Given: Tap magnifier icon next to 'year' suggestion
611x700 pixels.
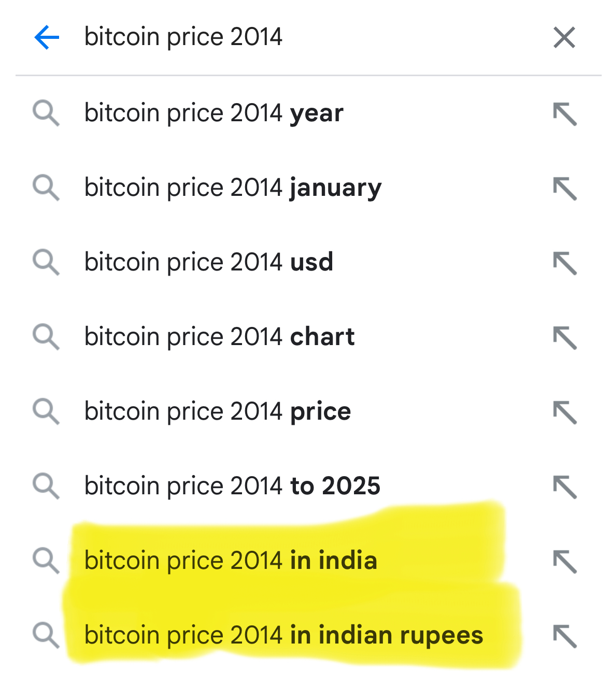Looking at the screenshot, I should (x=46, y=113).
